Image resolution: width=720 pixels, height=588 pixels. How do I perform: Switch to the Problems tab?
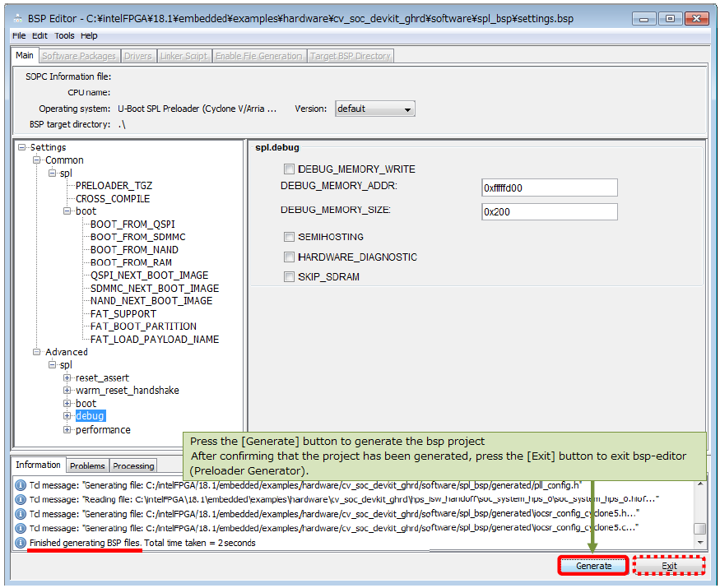[x=87, y=465]
